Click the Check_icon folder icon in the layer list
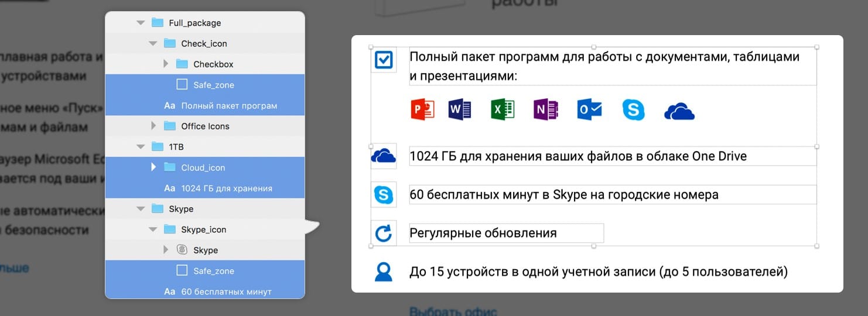This screenshot has width=868, height=316. (x=170, y=43)
